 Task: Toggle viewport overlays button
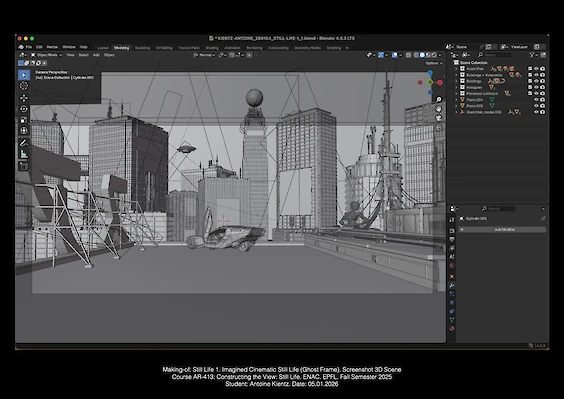[x=395, y=55]
